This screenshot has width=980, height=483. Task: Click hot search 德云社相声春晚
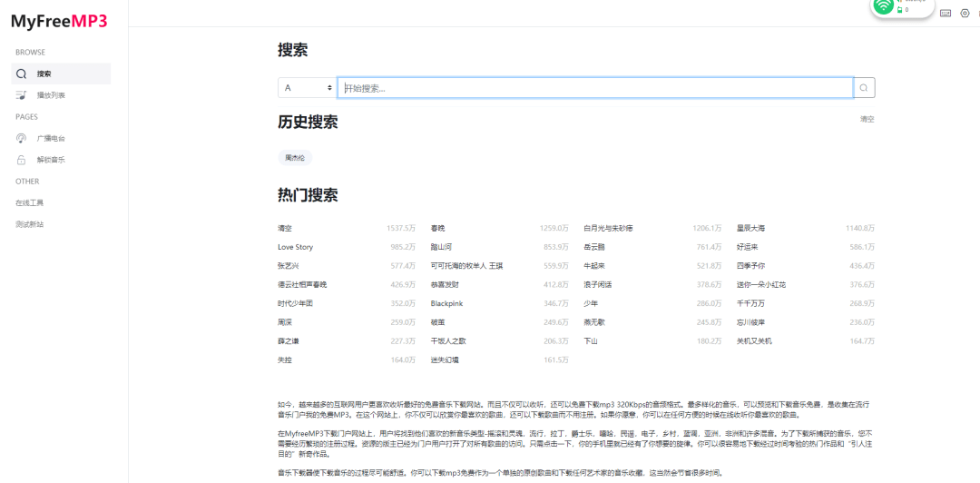(302, 285)
